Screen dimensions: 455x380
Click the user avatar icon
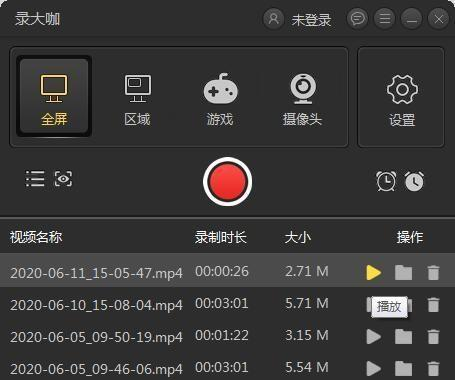[x=273, y=19]
